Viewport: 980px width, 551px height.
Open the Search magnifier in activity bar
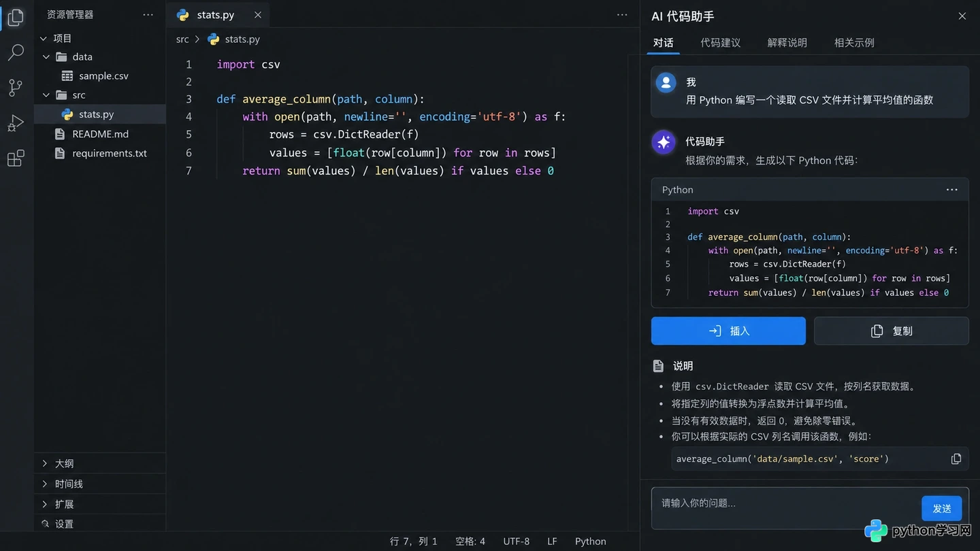point(16,52)
